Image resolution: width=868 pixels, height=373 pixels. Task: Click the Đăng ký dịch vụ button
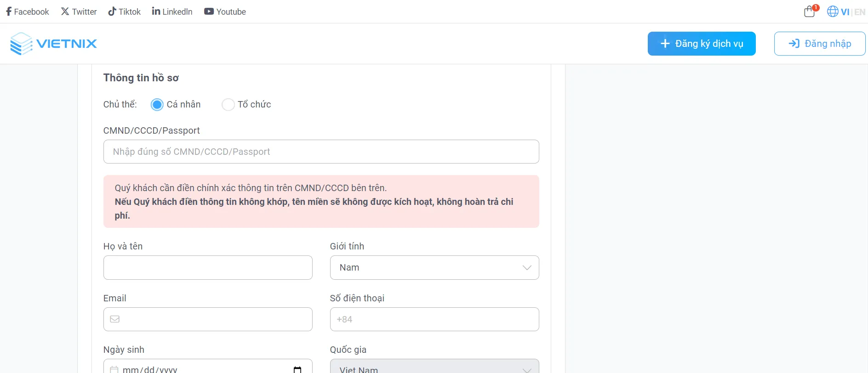(701, 44)
